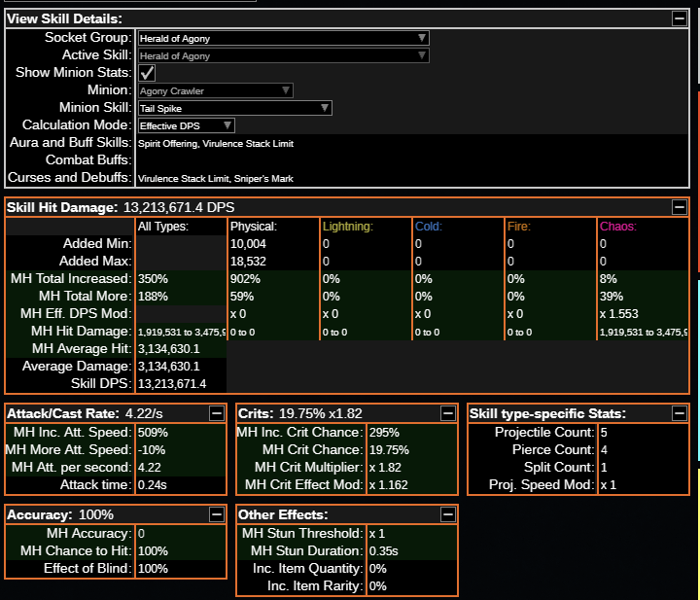Click the Lightning column header
The height and width of the screenshot is (600, 700).
click(x=348, y=227)
